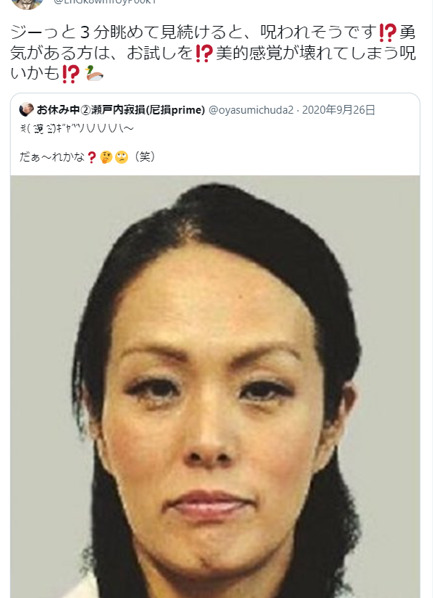Open the 2020年9月26日 timestamp link
The image size is (433, 598).
[x=339, y=110]
